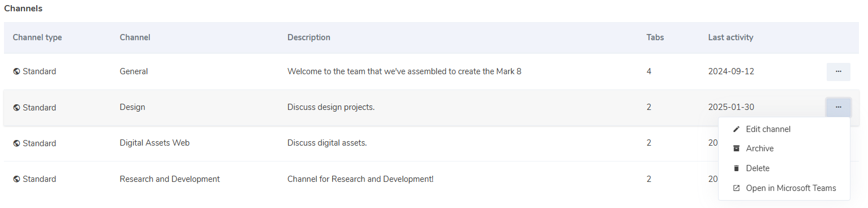The image size is (868, 208).
Task: Click the external link icon for Teams
Action: point(736,188)
